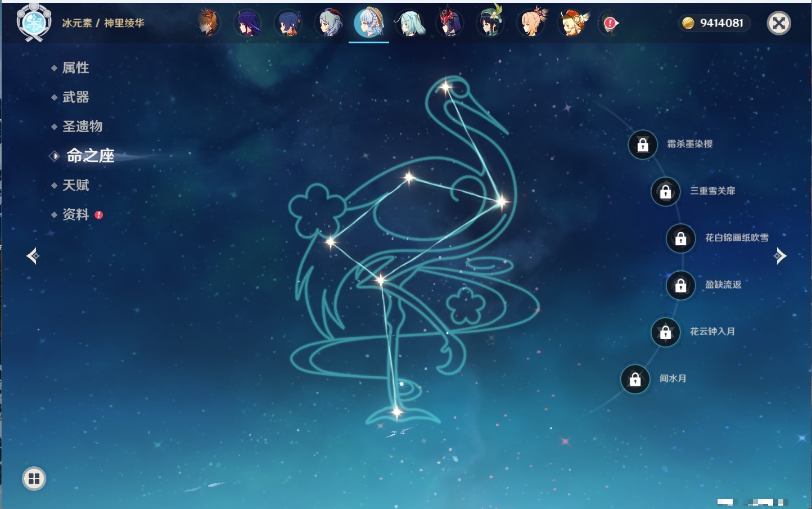Click the Mora coin balance 9414081

714,23
